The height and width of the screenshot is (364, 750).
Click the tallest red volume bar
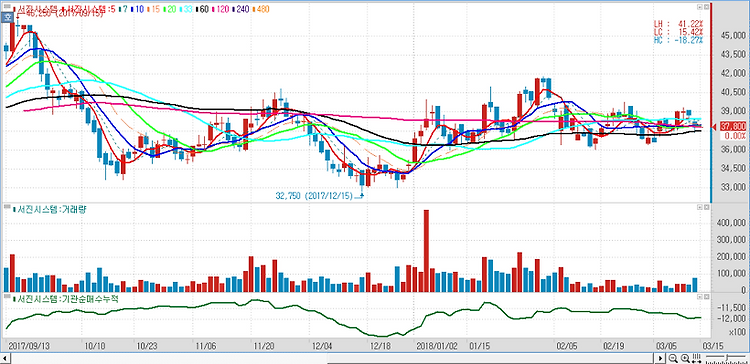point(426,251)
